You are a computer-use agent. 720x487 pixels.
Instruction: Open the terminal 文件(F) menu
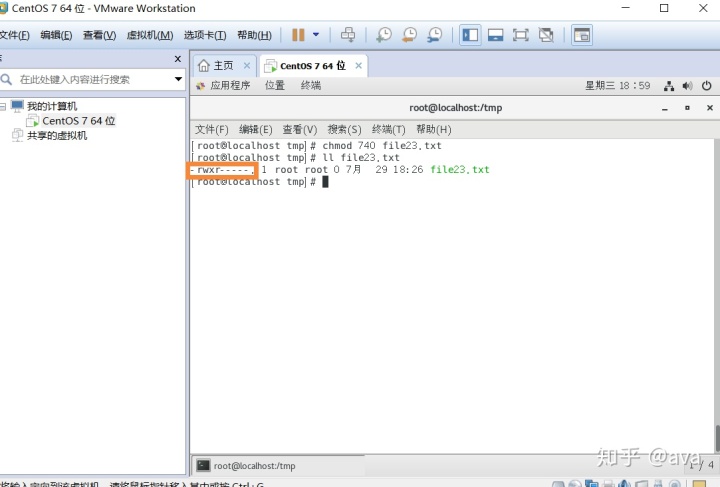(x=212, y=129)
